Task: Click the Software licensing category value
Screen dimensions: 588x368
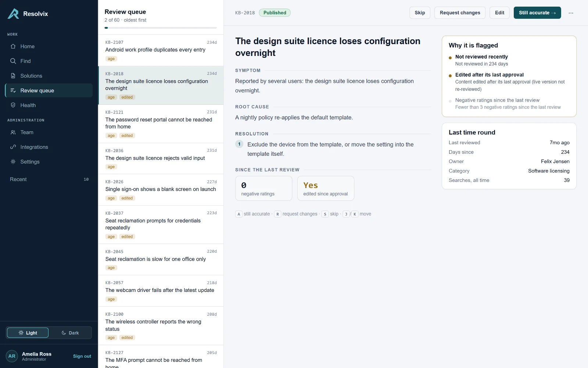Action: (x=549, y=171)
